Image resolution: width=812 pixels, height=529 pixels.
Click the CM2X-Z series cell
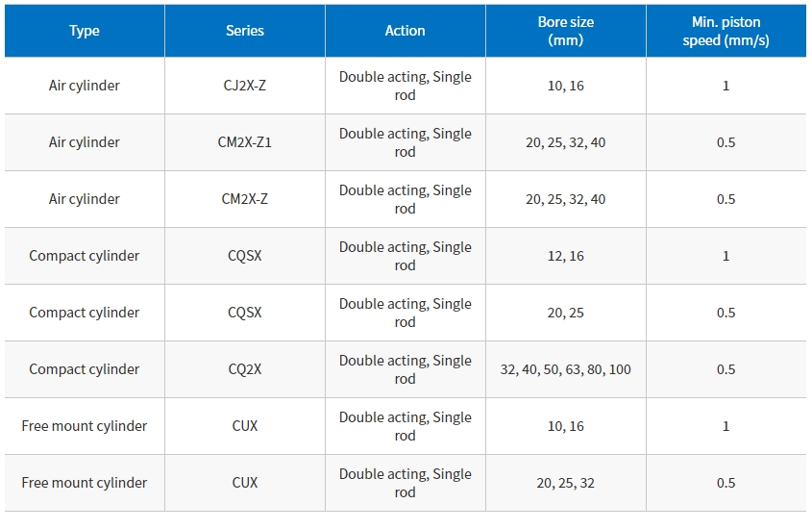click(245, 199)
